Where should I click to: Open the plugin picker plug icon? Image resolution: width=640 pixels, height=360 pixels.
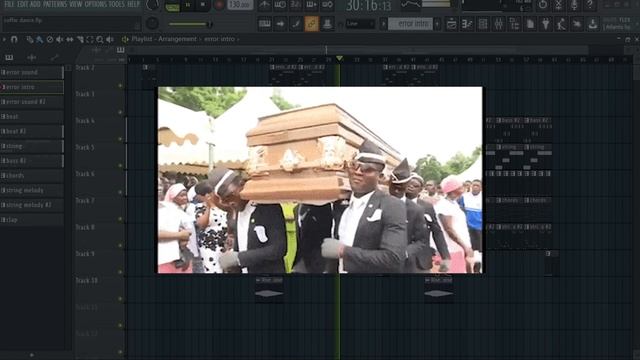(x=546, y=24)
